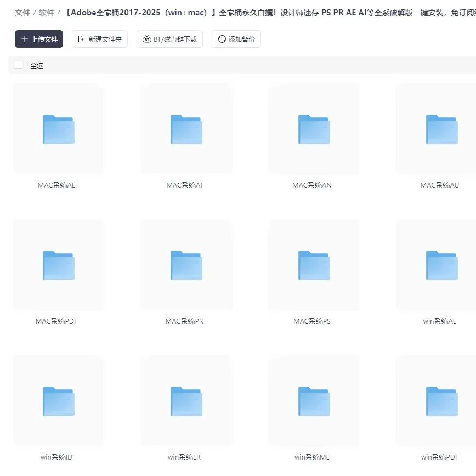Open the MAC系统AI folder icon

coord(186,129)
